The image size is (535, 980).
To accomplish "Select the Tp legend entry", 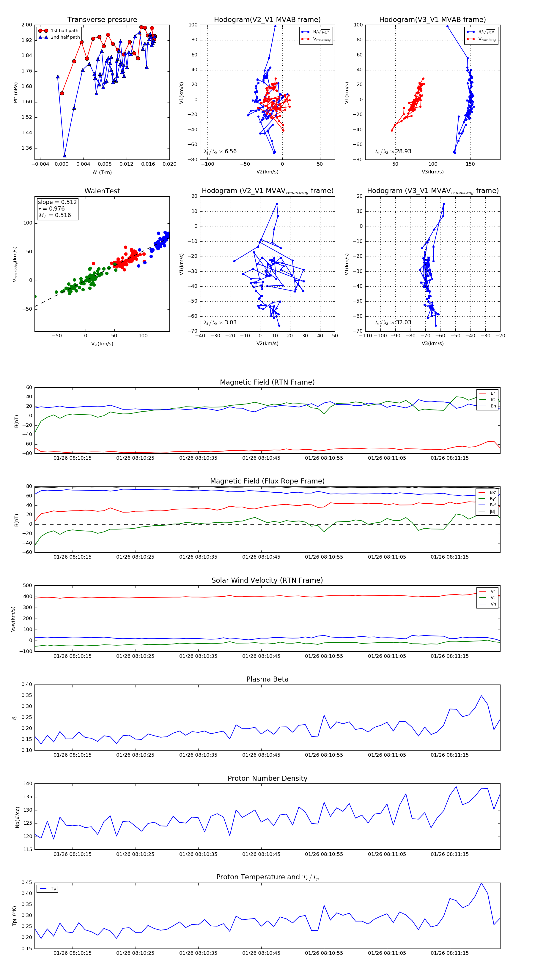I will [x=48, y=889].
